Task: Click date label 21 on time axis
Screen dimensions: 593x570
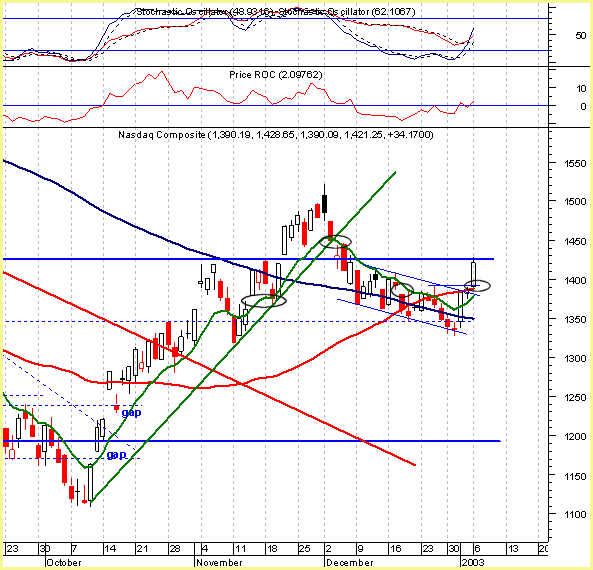Action: tap(142, 548)
